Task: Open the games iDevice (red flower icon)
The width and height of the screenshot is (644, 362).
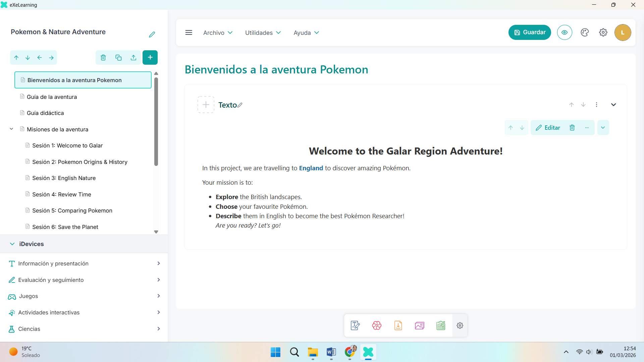Action: (x=376, y=325)
